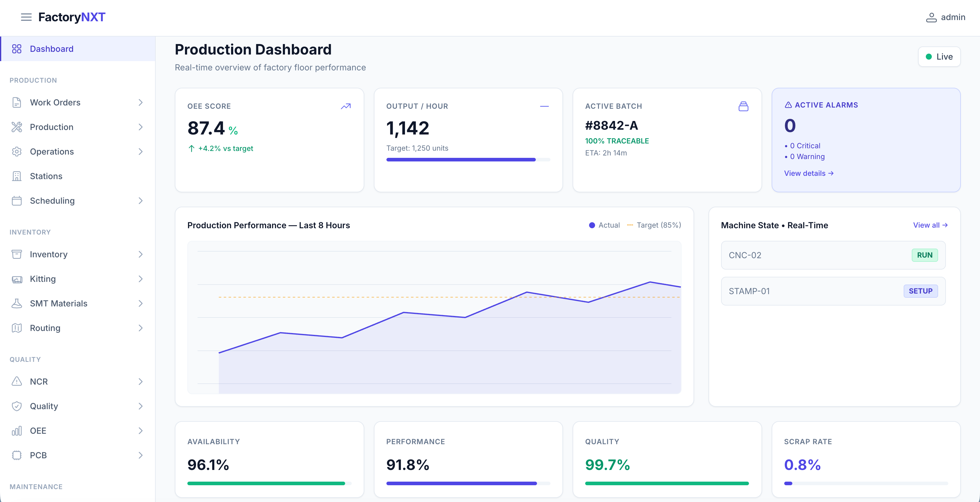This screenshot has height=502, width=980.
Task: Toggle the Actual series legend
Action: pyautogui.click(x=604, y=225)
